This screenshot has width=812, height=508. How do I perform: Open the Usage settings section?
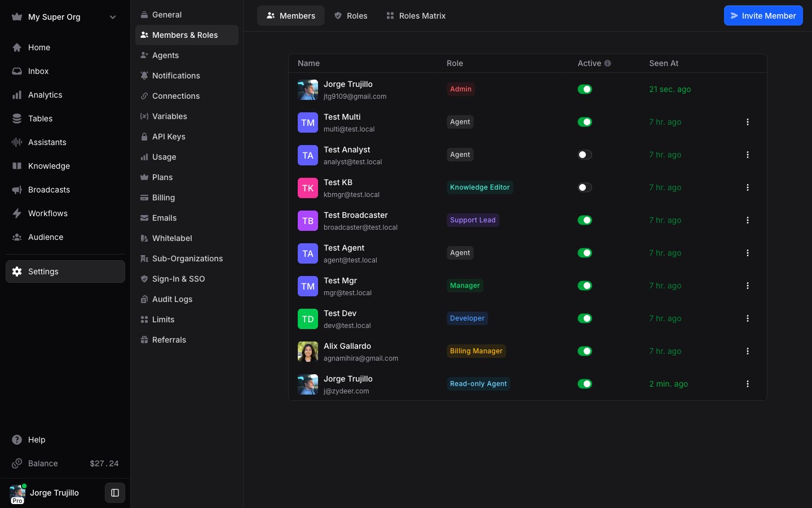click(x=187, y=157)
